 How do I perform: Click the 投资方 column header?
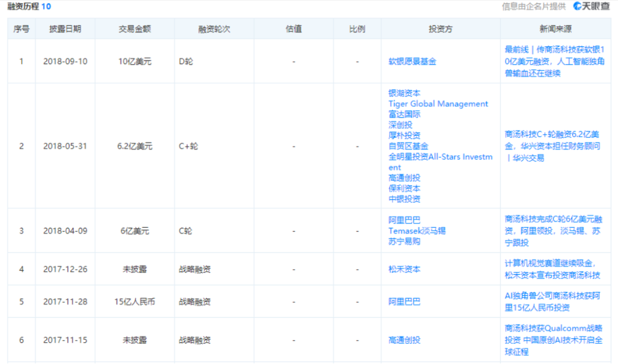[x=441, y=29]
